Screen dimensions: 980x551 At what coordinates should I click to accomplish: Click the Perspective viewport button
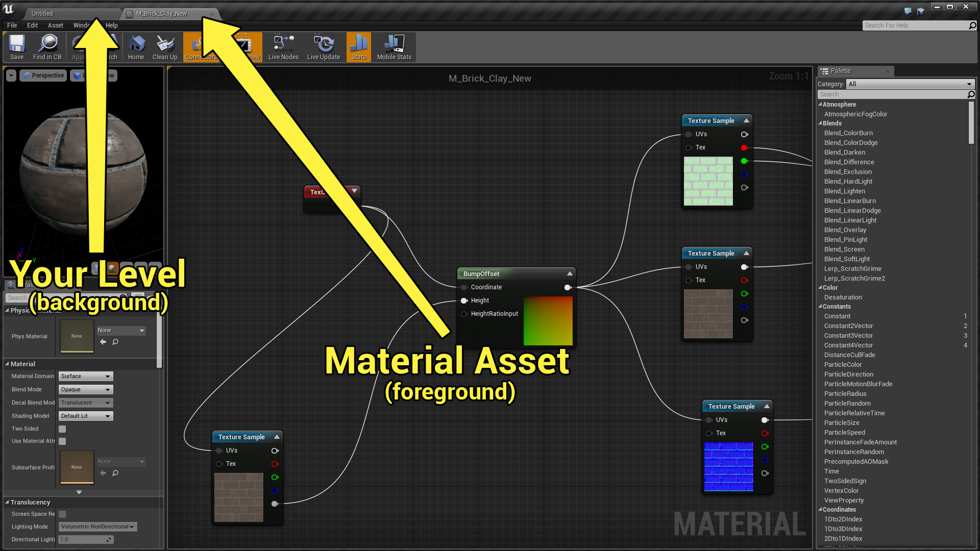[x=43, y=76]
